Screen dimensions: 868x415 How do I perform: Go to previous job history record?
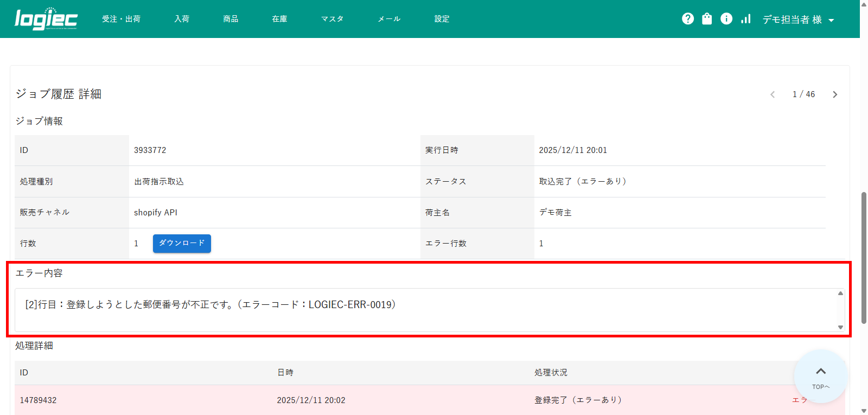pos(773,94)
